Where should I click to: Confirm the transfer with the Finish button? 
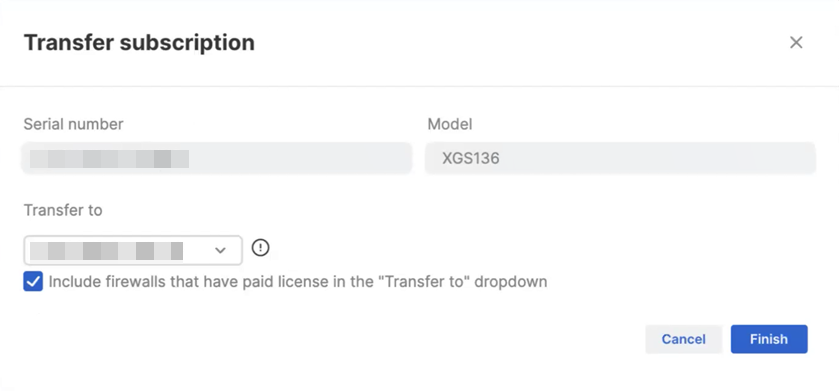coord(769,339)
